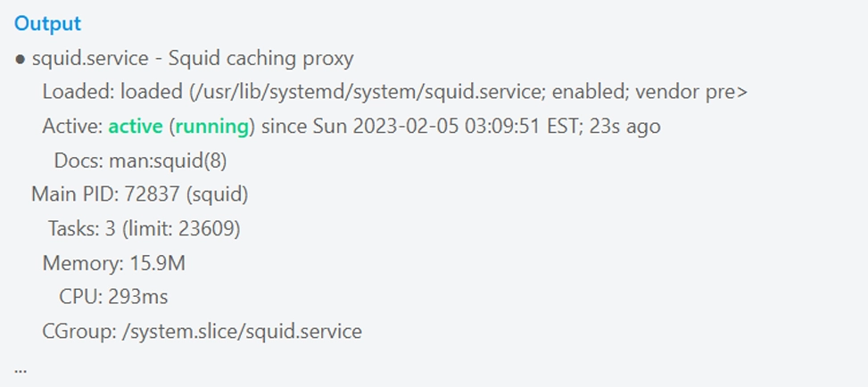Click the 'Active:' label

[72, 127]
